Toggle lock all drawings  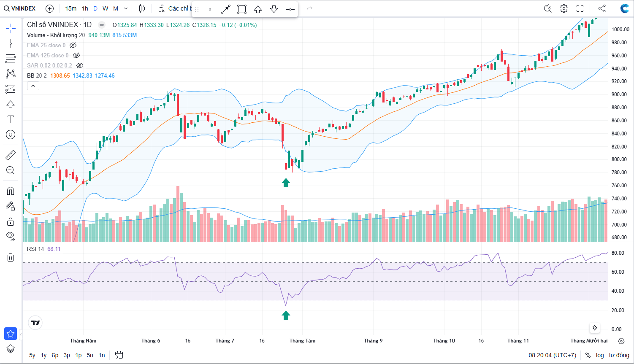11,221
